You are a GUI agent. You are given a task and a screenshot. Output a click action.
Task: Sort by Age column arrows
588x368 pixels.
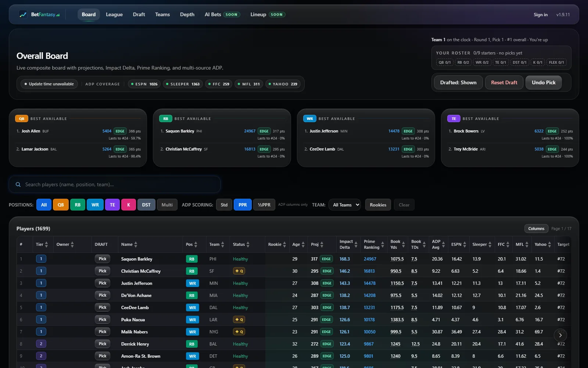[303, 244]
